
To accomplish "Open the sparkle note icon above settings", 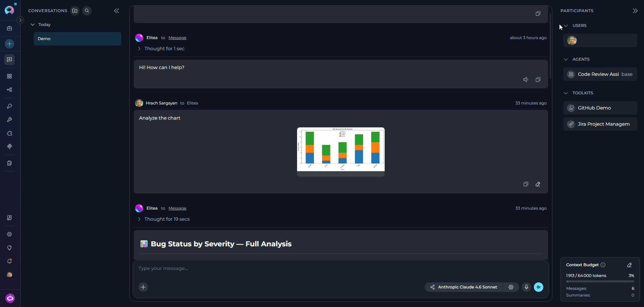I will point(9,218).
